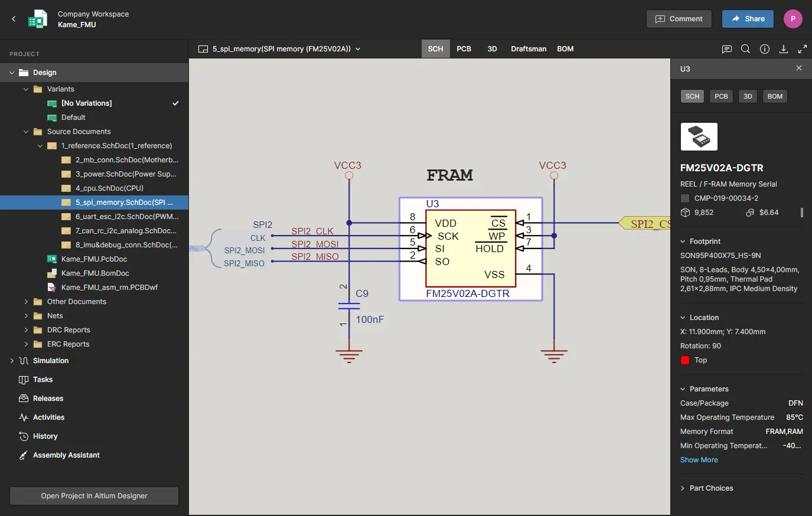Viewport: 812px width, 516px height.
Task: Go back using the left arrow icon
Action: 14,19
